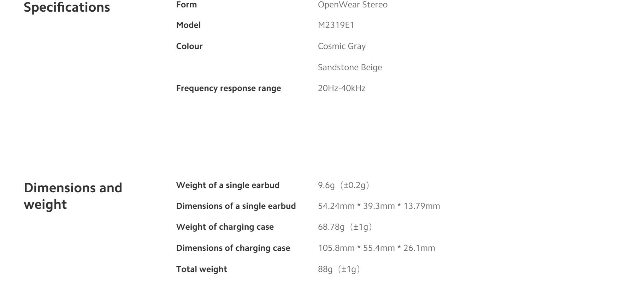The width and height of the screenshot is (644, 290).
Task: Select the 9.6g earbud weight value
Action: [344, 185]
